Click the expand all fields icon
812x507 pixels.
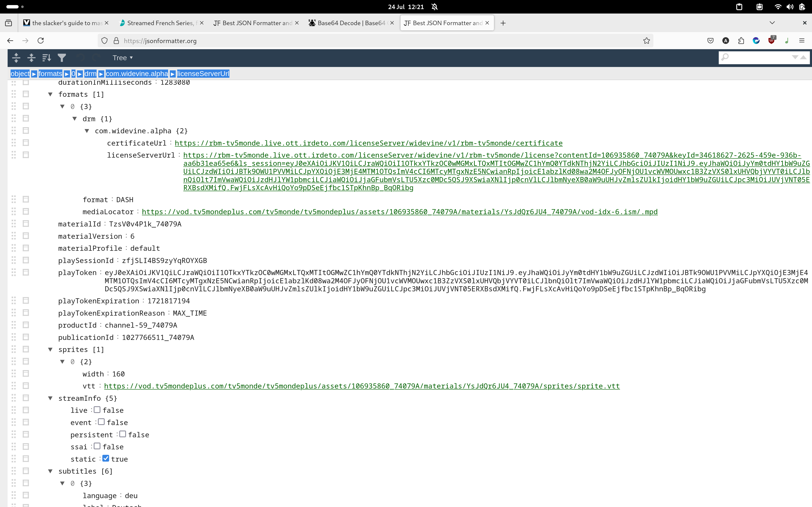coord(16,58)
